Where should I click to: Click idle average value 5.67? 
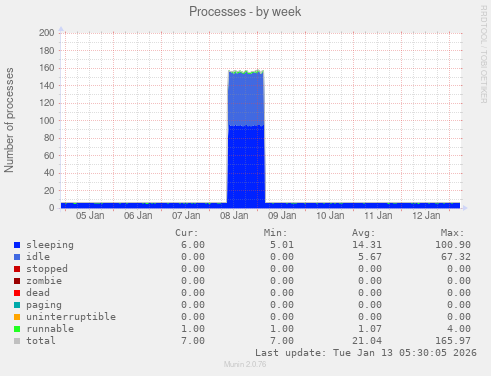pyautogui.click(x=370, y=257)
